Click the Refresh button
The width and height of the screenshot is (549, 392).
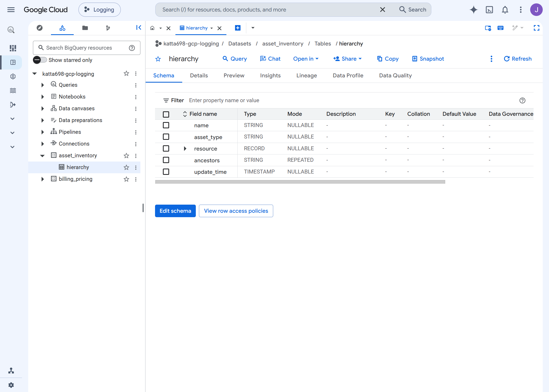(518, 59)
